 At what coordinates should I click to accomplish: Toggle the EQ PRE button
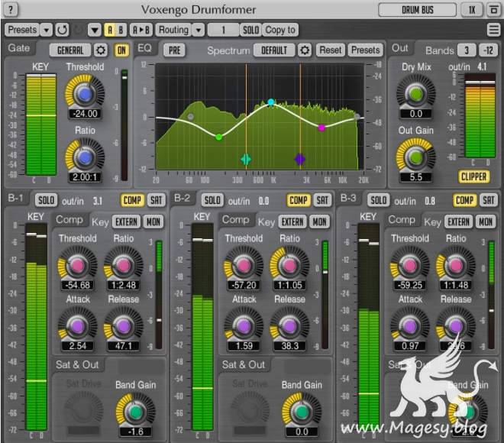pyautogui.click(x=175, y=50)
